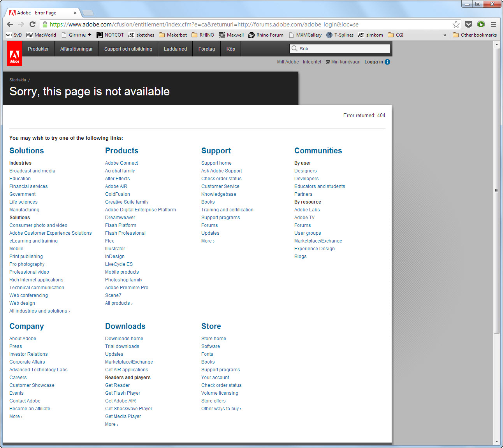503x448 pixels.
Task: Close the Adobe Error Page tab
Action: [x=75, y=13]
